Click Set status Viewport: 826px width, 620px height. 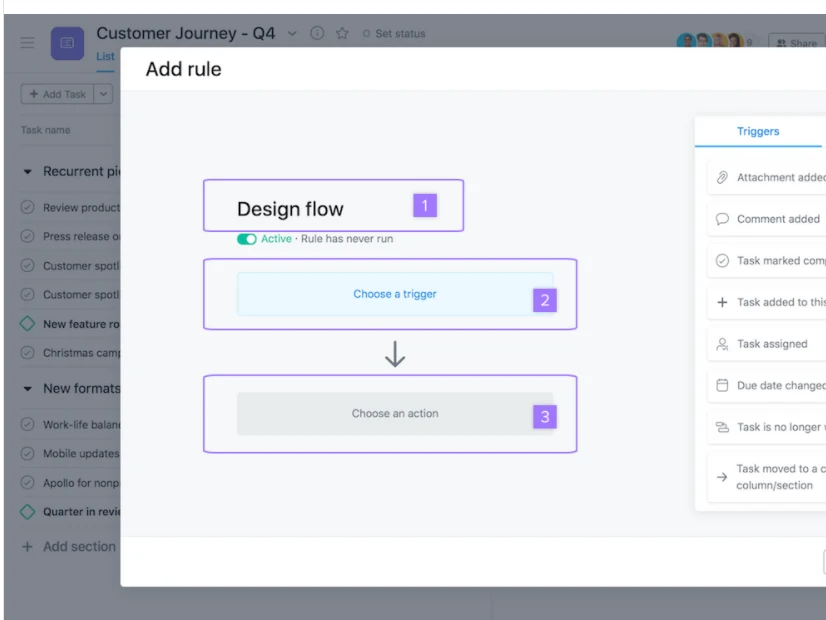click(x=394, y=34)
